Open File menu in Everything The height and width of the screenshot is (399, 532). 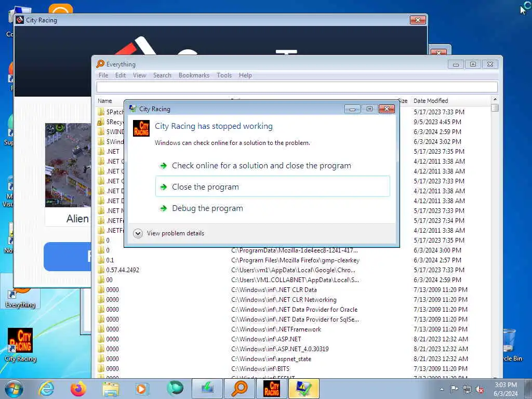(103, 75)
